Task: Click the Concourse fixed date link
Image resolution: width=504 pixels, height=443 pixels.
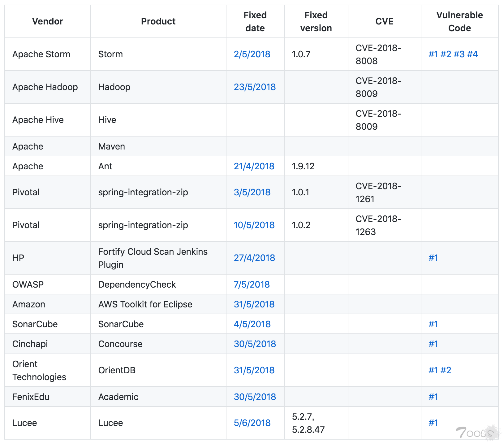Action: tap(255, 344)
